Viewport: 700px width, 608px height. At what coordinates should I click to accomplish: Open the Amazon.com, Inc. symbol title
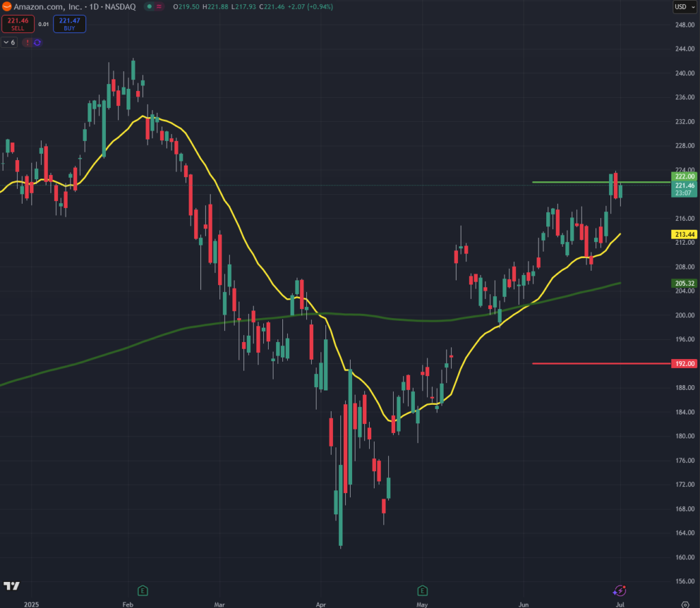tap(75, 7)
